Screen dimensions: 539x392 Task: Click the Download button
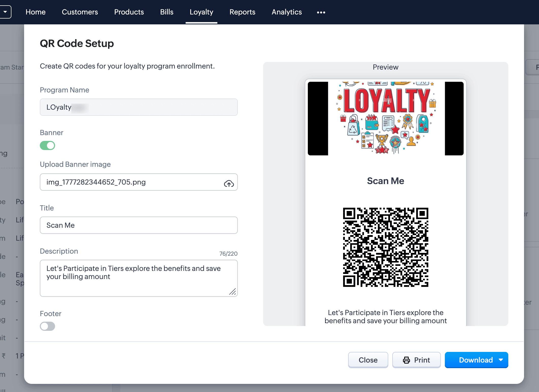476,360
